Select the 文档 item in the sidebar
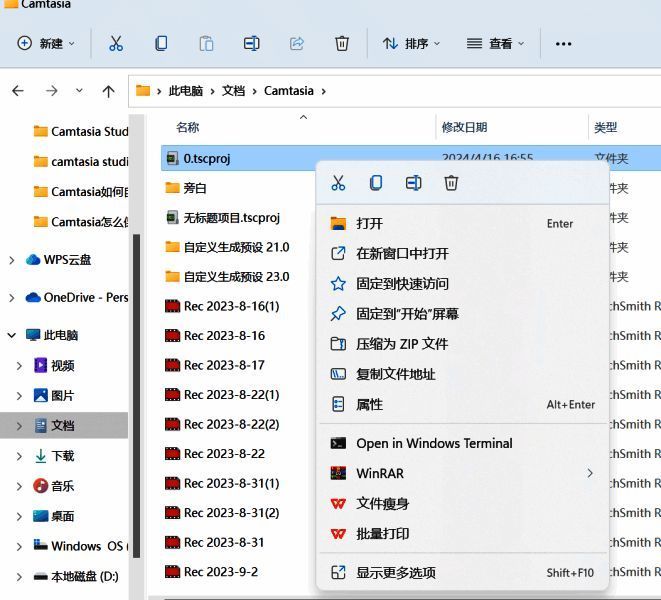Screen dimensions: 661x600 (x=64, y=425)
